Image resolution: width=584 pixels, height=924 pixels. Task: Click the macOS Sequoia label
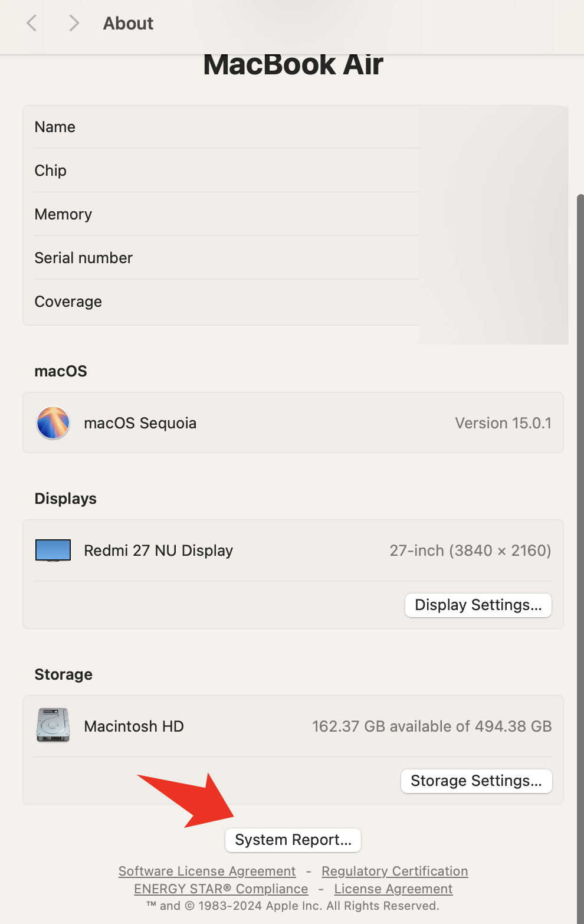(x=140, y=423)
